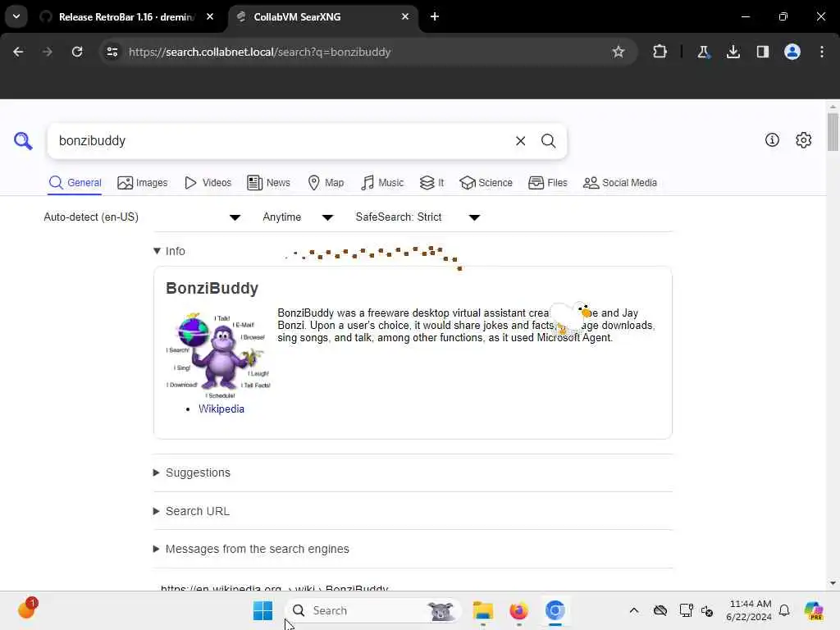This screenshot has width=840, height=630.
Task: Expand the Search URL section
Action: point(191,511)
